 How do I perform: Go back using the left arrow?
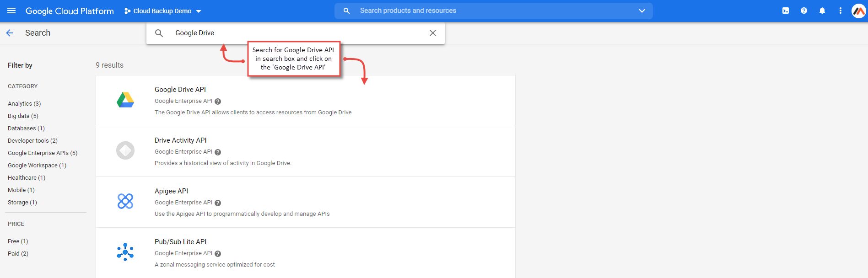coord(10,33)
